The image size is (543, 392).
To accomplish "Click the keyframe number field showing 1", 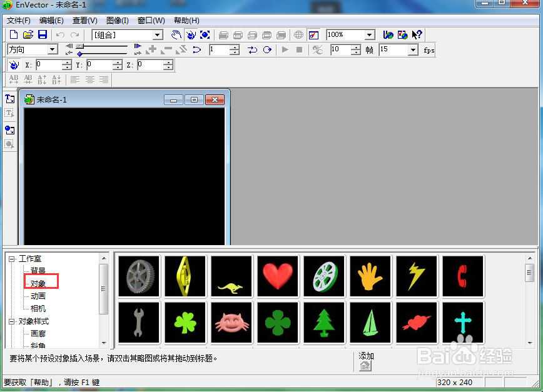I will [219, 50].
